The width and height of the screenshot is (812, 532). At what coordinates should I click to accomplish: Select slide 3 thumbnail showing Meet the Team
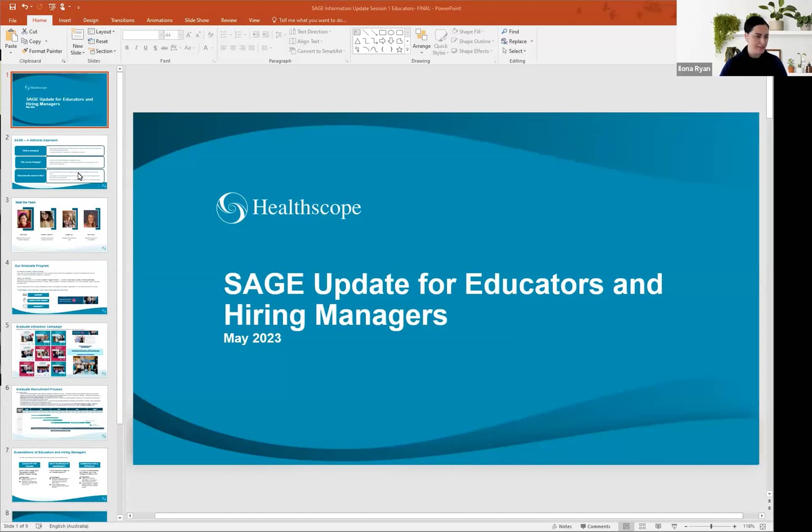click(59, 225)
